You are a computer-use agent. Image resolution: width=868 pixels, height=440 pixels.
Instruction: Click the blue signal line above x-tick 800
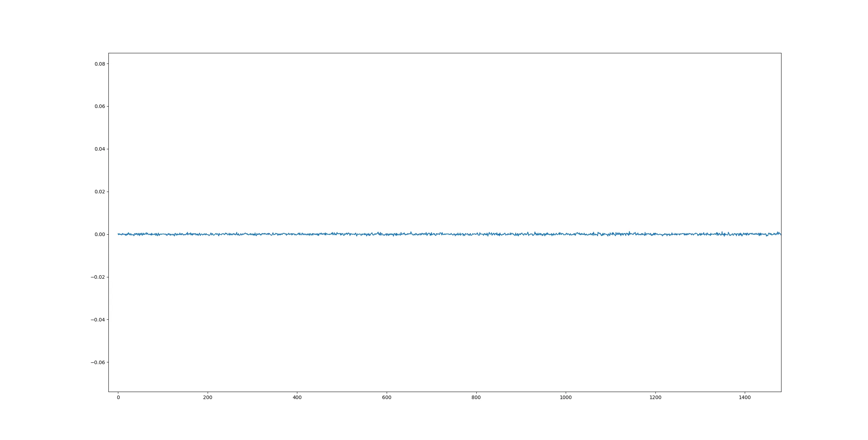pyautogui.click(x=476, y=234)
